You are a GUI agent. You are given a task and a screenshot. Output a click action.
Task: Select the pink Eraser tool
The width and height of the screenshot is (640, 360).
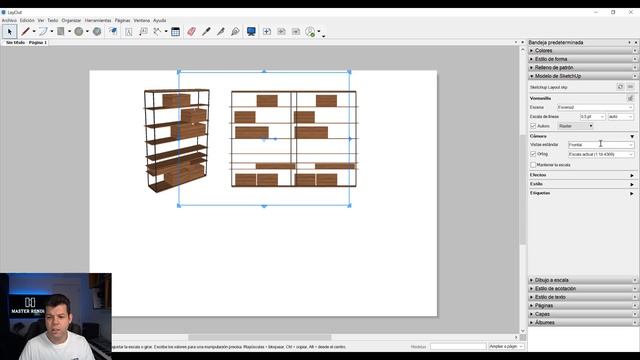point(191,31)
